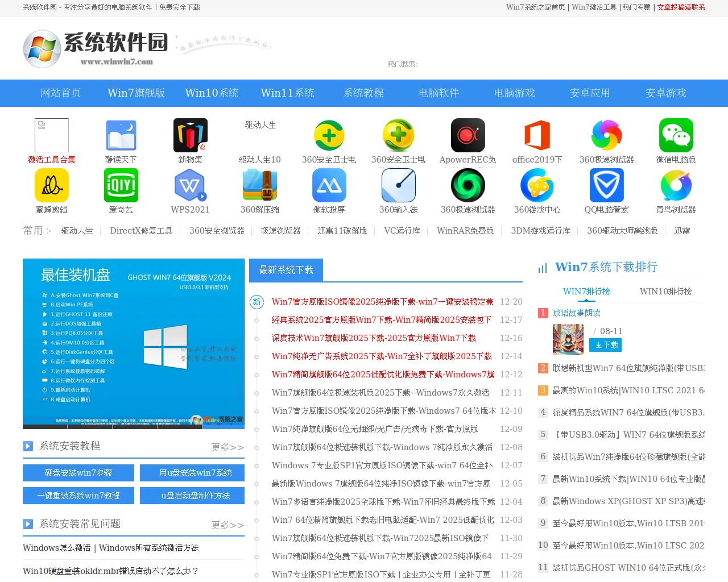Click the Win7系统下载排行 heading
Image resolution: width=728 pixels, height=582 pixels.
click(x=606, y=267)
